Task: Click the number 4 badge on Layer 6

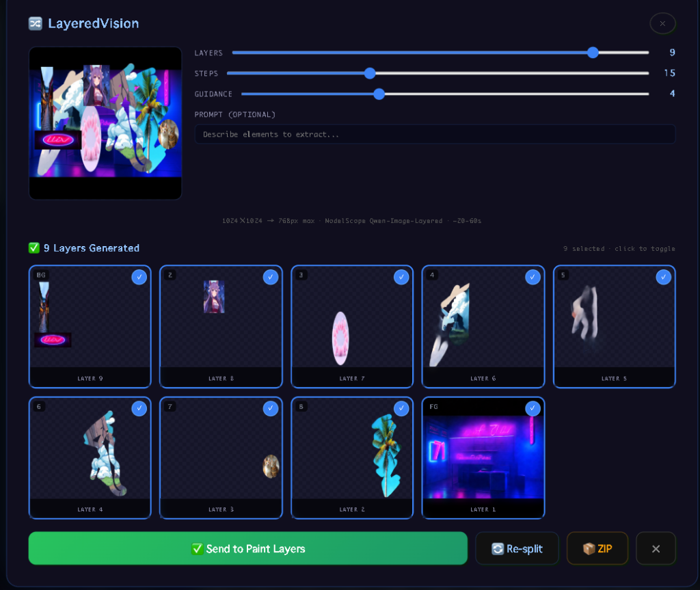Action: coord(432,275)
